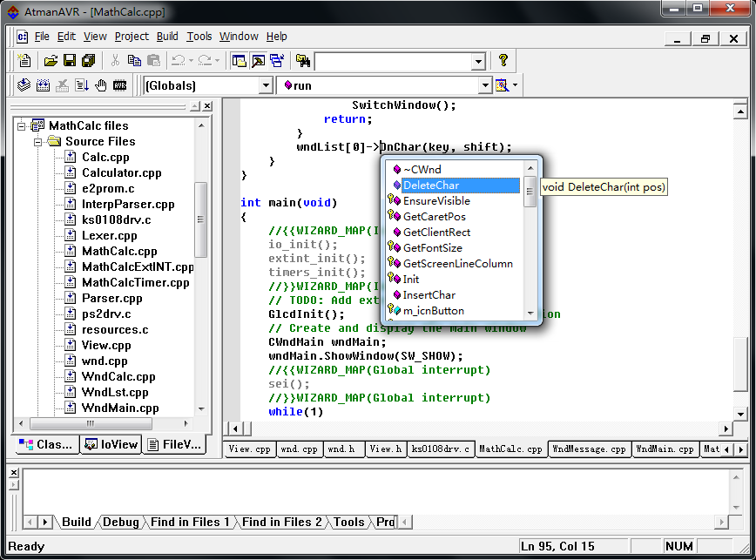Click the AVR chip toolbar icon
This screenshot has width=756, height=560.
[119, 85]
